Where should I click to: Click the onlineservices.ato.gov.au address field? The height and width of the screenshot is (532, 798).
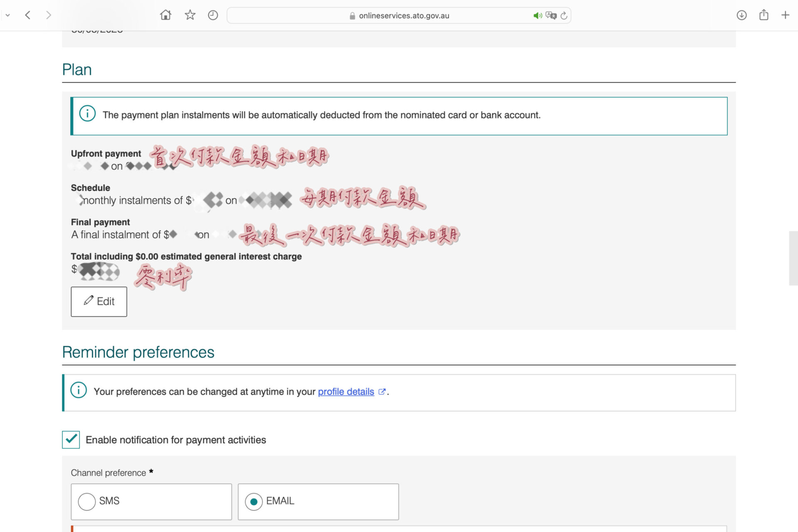coord(403,16)
